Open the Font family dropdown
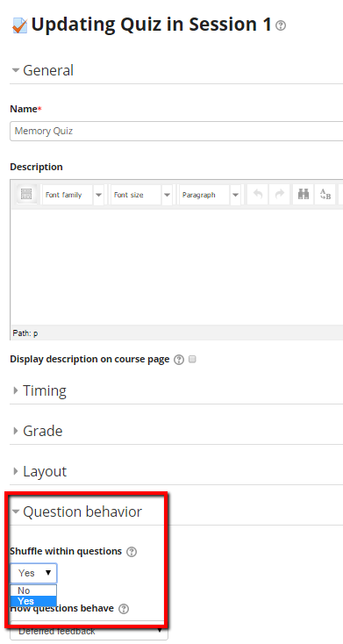This screenshot has width=343, height=644. 73,194
